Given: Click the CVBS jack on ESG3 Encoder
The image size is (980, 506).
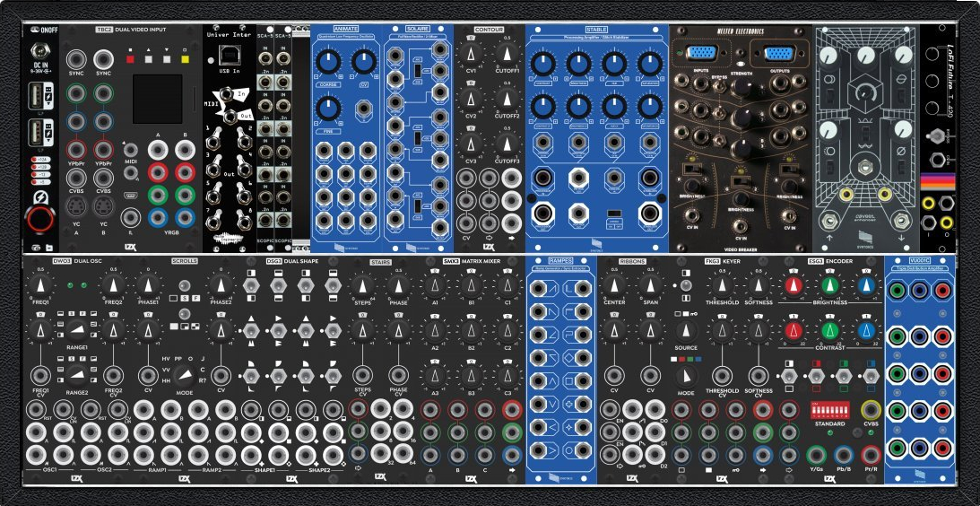Looking at the screenshot, I should [x=871, y=410].
